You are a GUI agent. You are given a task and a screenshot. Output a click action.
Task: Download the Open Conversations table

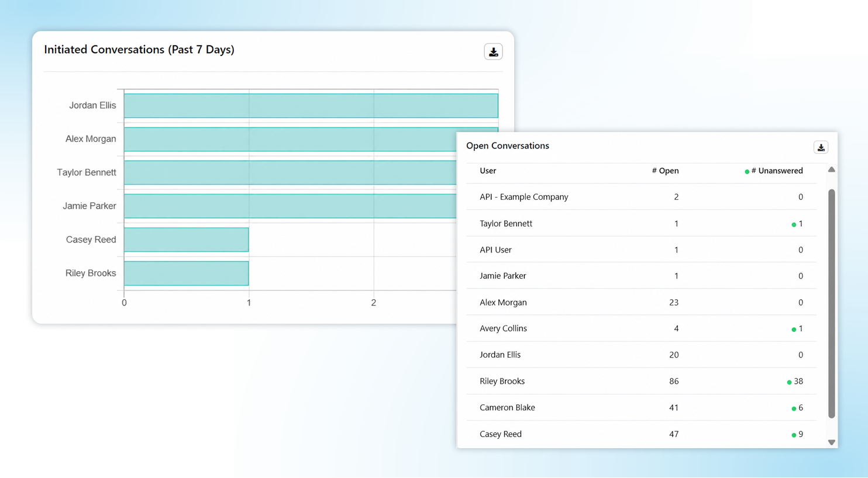(x=821, y=147)
